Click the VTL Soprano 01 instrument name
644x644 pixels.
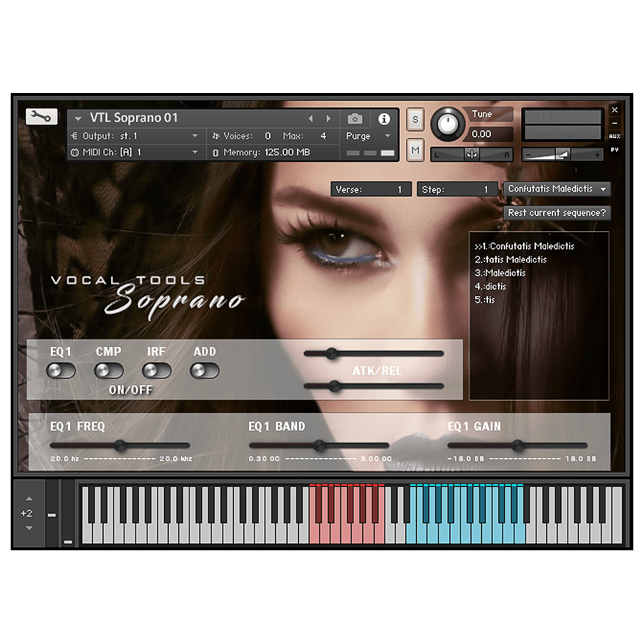click(134, 118)
